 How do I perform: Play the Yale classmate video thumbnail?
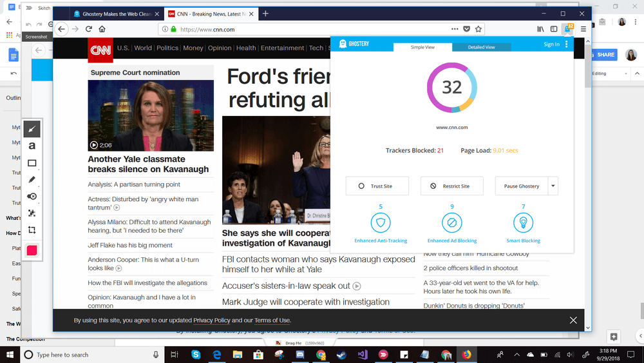coord(151,115)
